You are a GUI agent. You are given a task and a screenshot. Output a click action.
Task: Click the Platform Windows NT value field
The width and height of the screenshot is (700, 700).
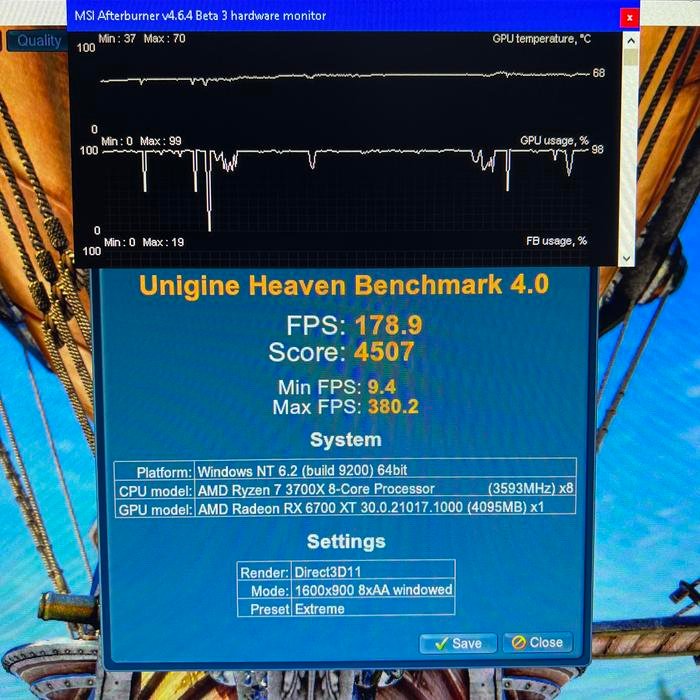click(385, 471)
